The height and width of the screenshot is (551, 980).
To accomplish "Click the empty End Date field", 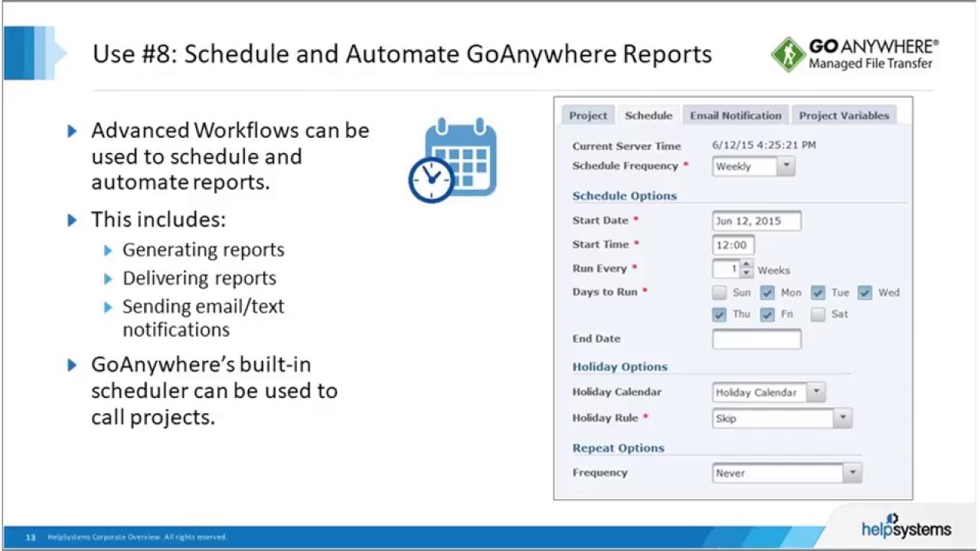I will (x=756, y=339).
